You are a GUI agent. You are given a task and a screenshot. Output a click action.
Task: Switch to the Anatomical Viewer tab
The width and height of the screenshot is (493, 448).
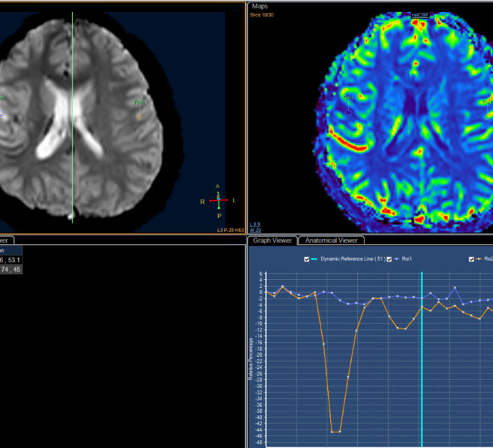click(331, 240)
